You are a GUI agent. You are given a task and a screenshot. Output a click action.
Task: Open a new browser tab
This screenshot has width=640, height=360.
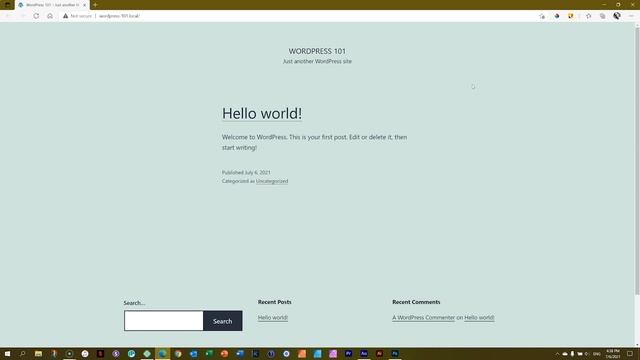coord(95,5)
